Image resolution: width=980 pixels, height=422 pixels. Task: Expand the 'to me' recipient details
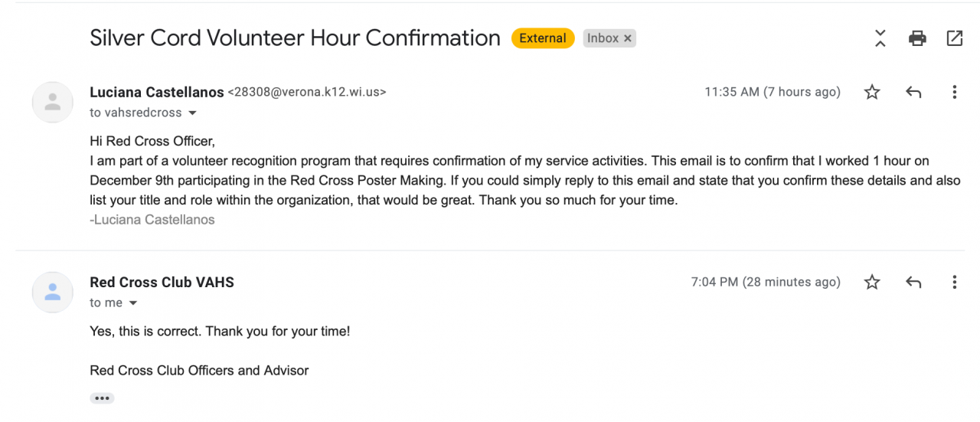[x=133, y=303]
